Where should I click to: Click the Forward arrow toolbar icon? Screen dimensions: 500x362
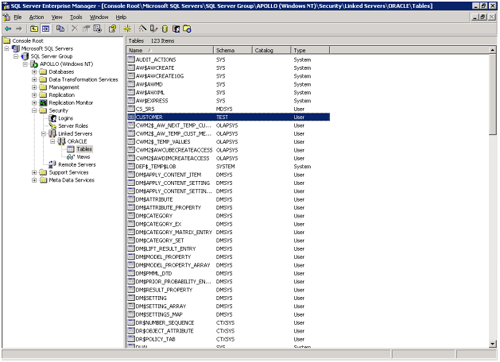point(19,29)
